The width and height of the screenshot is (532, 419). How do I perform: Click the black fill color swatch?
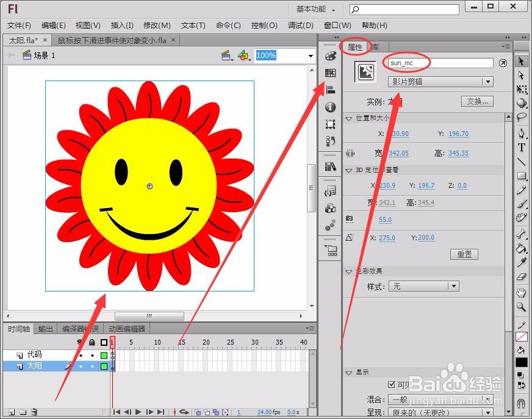(x=522, y=362)
